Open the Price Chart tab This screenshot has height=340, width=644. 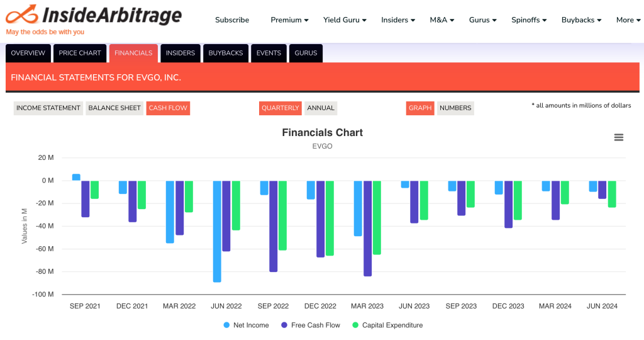click(80, 53)
